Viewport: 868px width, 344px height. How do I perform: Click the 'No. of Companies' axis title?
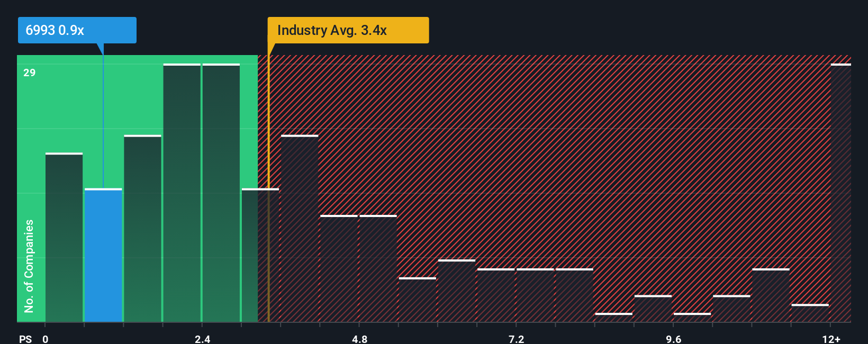point(29,266)
